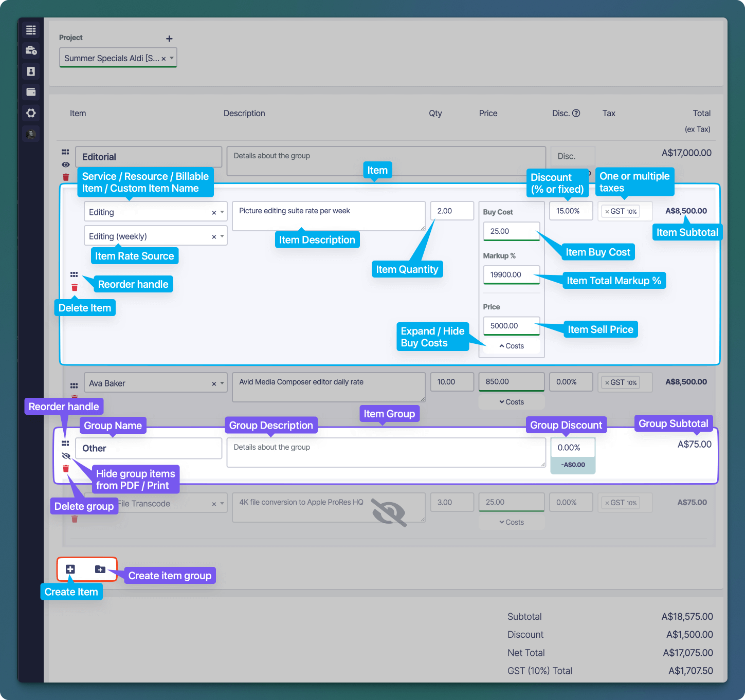Edit the 10.00 quantity field
Viewport: 745px width, 700px height.
(452, 382)
